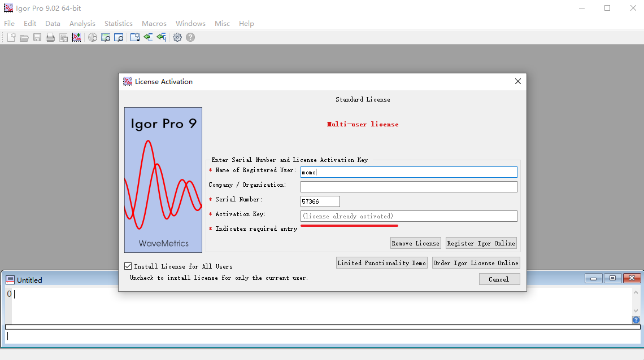Click the new experiment toolbar icon

[11, 37]
